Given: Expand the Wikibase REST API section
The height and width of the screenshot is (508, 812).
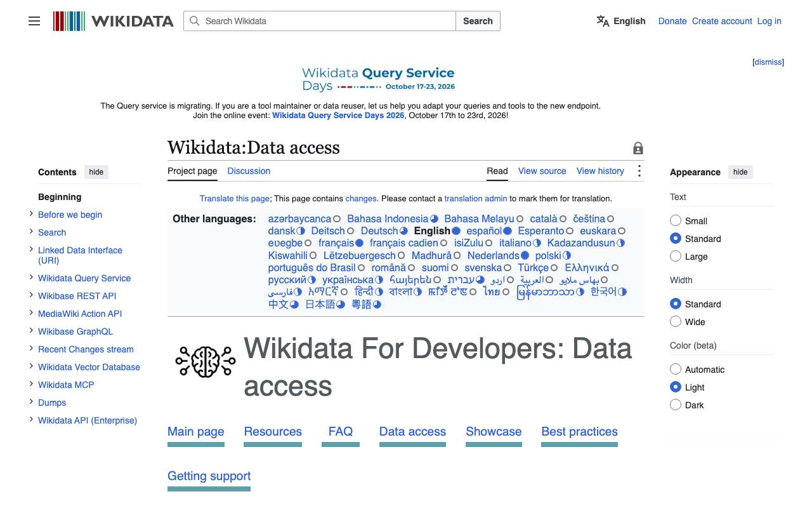Looking at the screenshot, I should (31, 295).
